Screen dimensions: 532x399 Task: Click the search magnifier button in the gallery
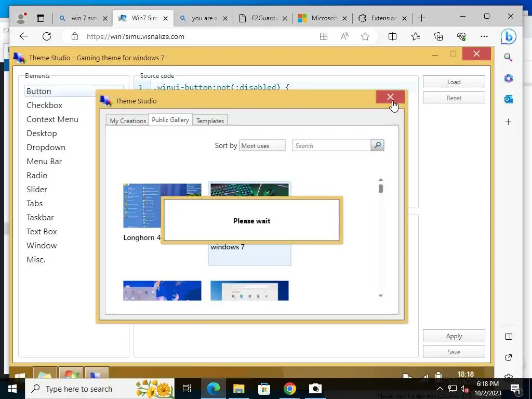[x=377, y=145]
